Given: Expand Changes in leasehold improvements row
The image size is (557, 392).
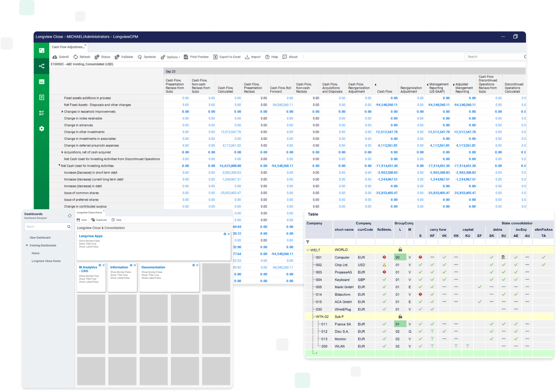Looking at the screenshot, I should pos(62,112).
